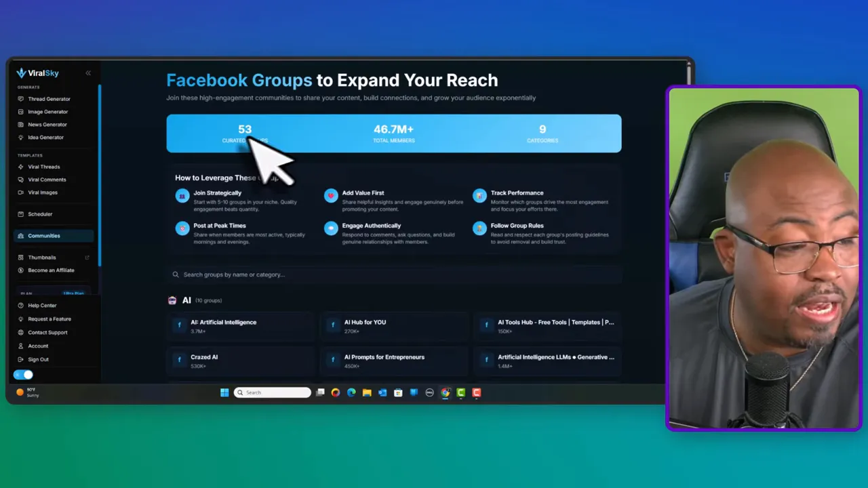This screenshot has height=488, width=868.
Task: Click the Add Value First heart icon
Action: [x=331, y=196]
